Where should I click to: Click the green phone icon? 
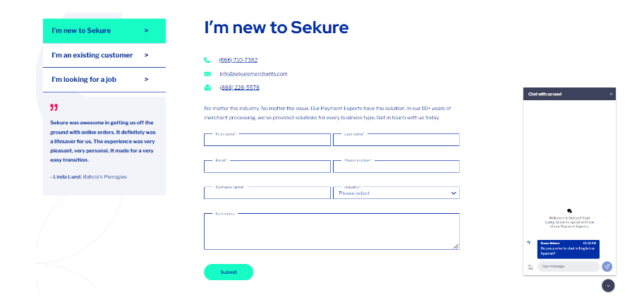(207, 60)
